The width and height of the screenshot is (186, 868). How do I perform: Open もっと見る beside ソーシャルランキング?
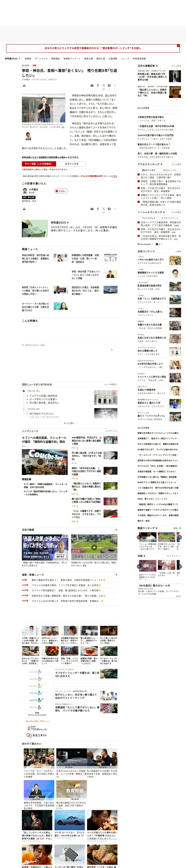pyautogui.click(x=176, y=212)
